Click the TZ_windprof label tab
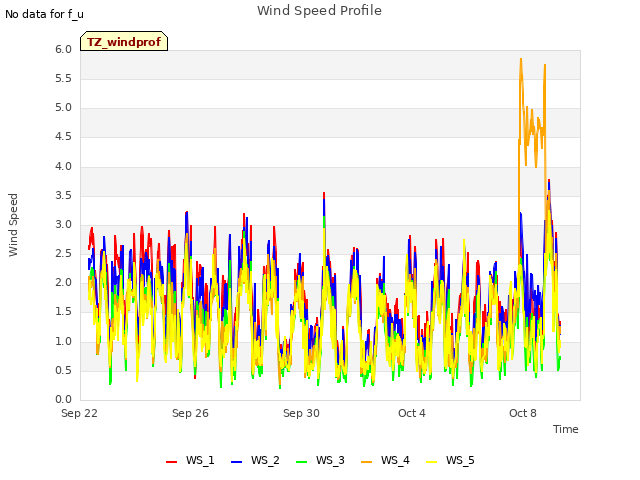This screenshot has width=640, height=480. (x=124, y=41)
